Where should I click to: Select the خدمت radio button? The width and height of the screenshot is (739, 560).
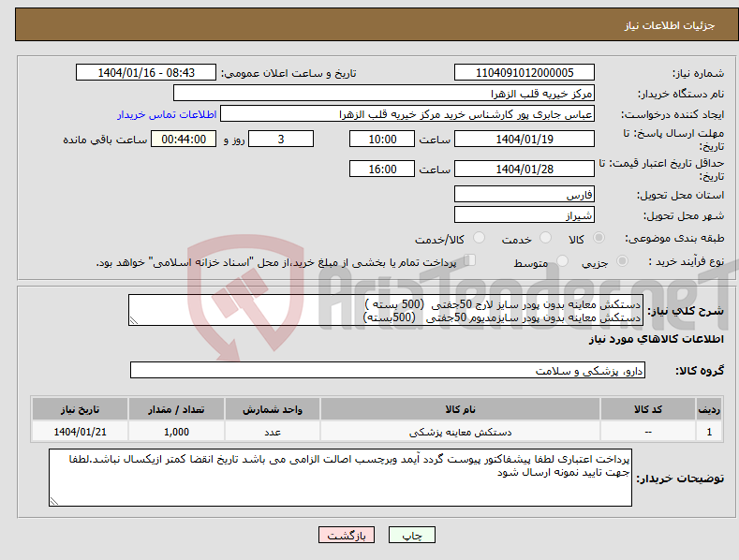pyautogui.click(x=545, y=238)
